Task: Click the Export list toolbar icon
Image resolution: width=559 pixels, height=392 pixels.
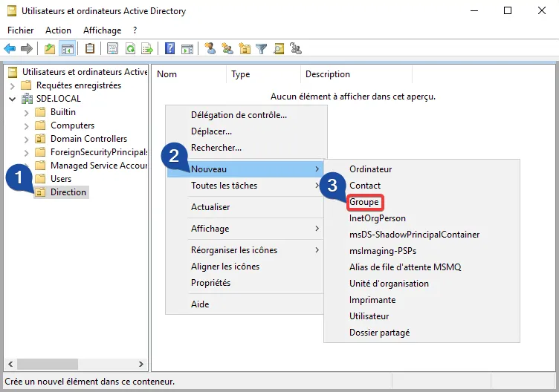Action: click(x=147, y=49)
